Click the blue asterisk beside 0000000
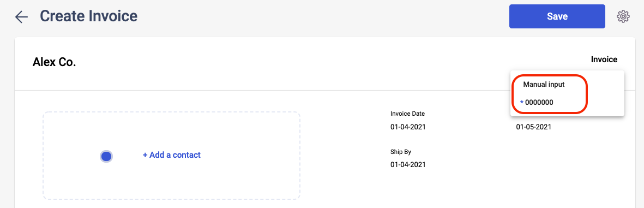 click(x=522, y=102)
